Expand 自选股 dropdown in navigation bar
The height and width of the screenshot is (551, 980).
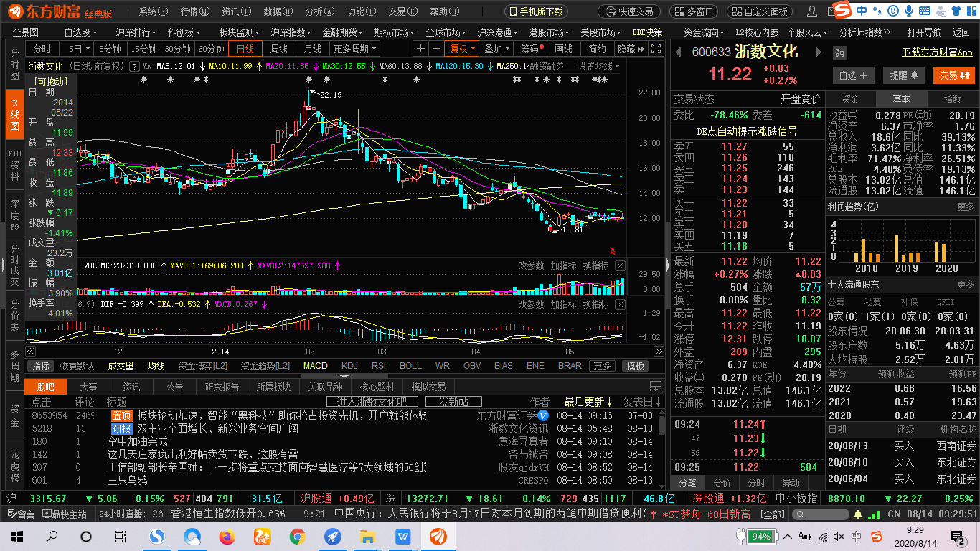(x=80, y=32)
